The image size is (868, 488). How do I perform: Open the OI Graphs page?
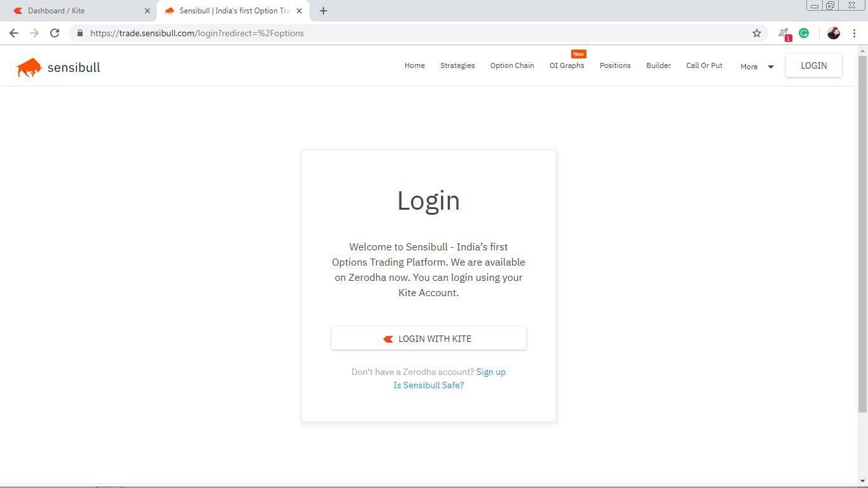pos(567,65)
